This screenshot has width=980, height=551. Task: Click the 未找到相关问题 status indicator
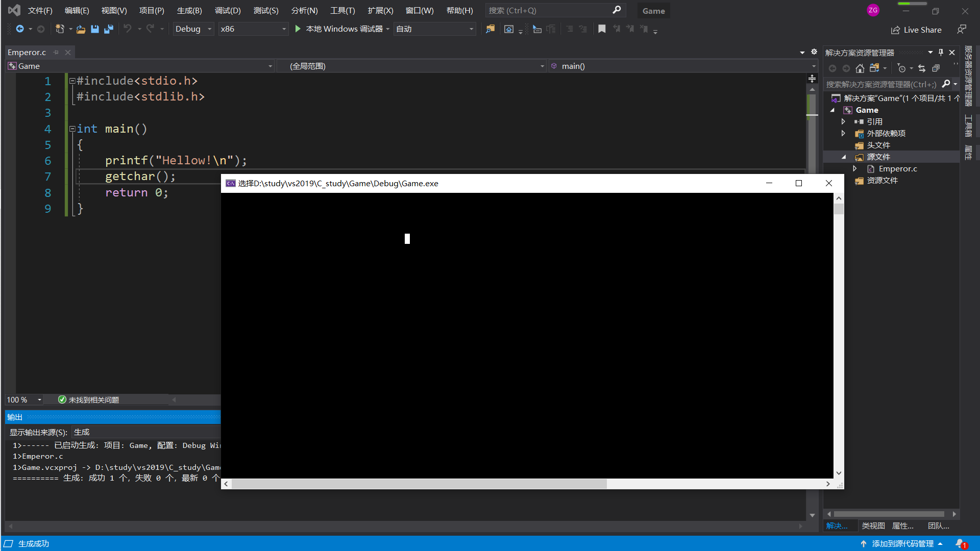coord(89,400)
